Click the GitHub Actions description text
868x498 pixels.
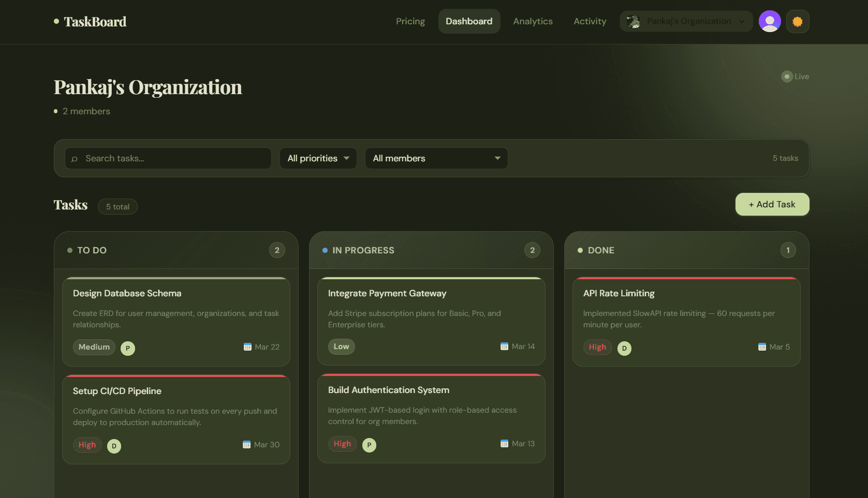pos(175,417)
